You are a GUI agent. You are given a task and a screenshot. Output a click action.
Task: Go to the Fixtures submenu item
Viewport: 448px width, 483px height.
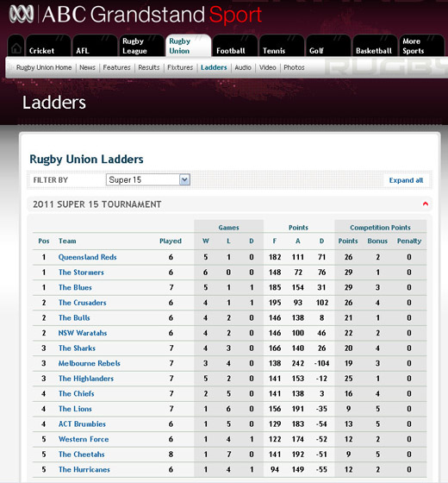pos(180,67)
